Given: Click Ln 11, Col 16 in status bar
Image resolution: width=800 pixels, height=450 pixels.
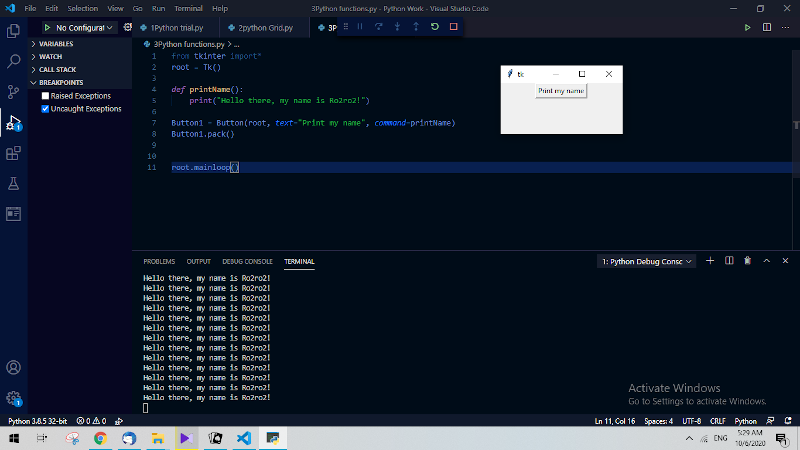Looking at the screenshot, I should click(615, 421).
